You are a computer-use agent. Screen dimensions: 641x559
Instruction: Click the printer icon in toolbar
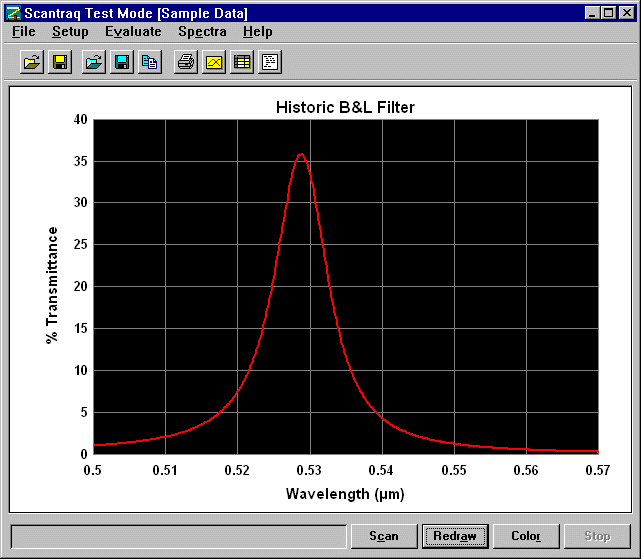pos(186,62)
